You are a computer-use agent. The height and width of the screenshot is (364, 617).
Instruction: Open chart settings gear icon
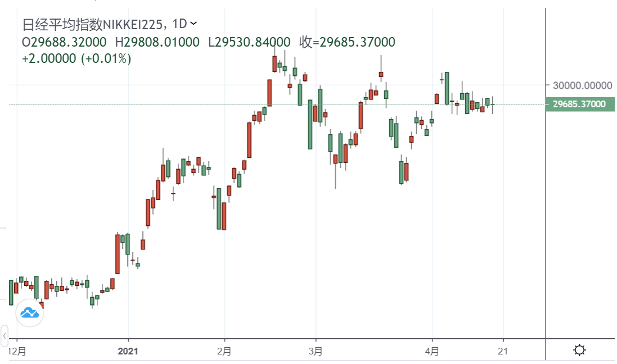[x=579, y=351]
